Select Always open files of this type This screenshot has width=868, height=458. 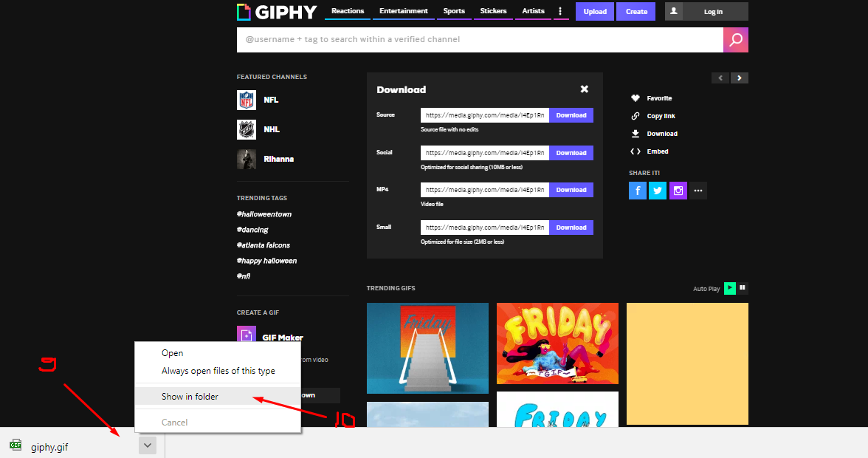(x=218, y=371)
